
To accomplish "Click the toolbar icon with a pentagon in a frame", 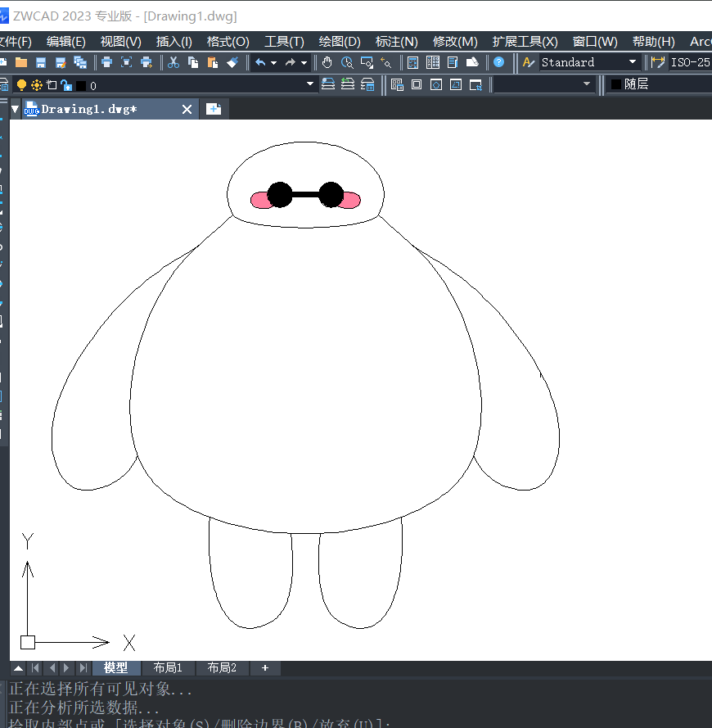I will tap(436, 84).
